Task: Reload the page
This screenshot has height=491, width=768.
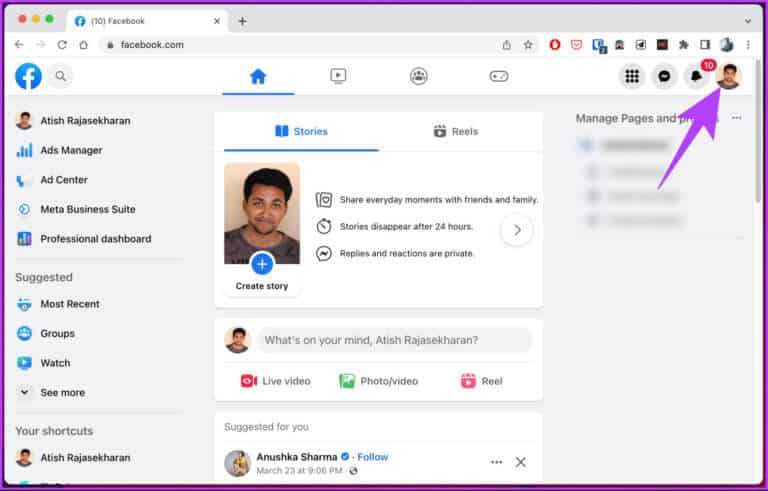Action: point(62,45)
